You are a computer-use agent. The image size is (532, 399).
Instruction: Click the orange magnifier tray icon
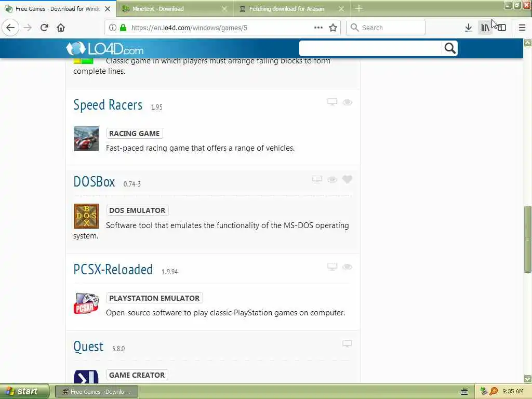click(x=494, y=391)
